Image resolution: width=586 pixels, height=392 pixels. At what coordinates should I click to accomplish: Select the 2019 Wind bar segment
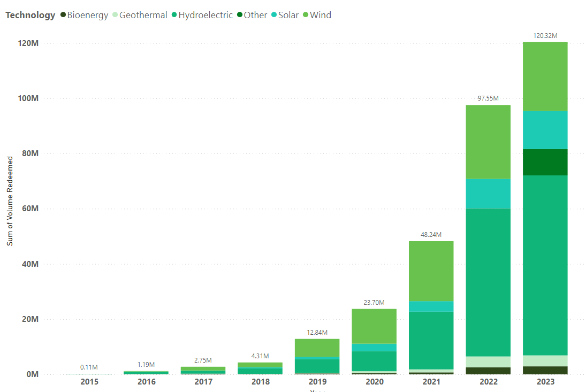click(x=317, y=348)
